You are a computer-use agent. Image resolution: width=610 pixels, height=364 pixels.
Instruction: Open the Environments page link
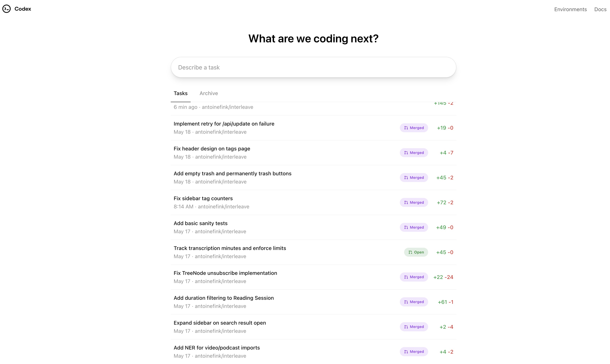coord(570,9)
